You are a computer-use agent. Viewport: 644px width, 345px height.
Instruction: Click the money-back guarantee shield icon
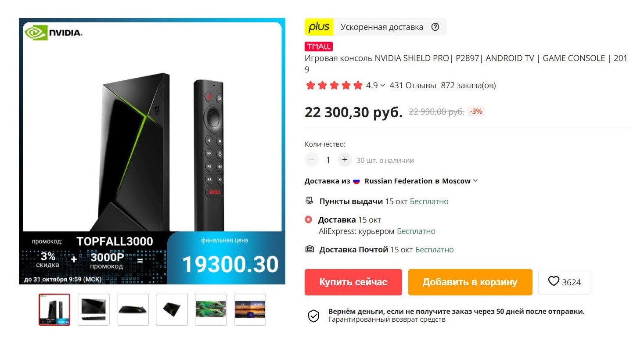313,316
